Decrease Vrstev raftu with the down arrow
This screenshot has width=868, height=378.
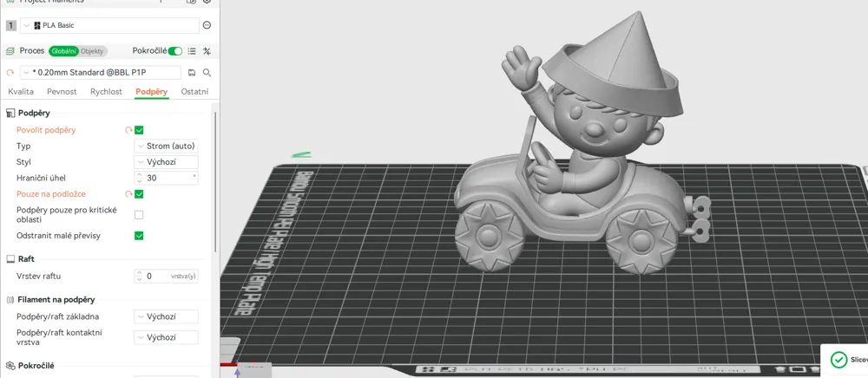click(139, 279)
